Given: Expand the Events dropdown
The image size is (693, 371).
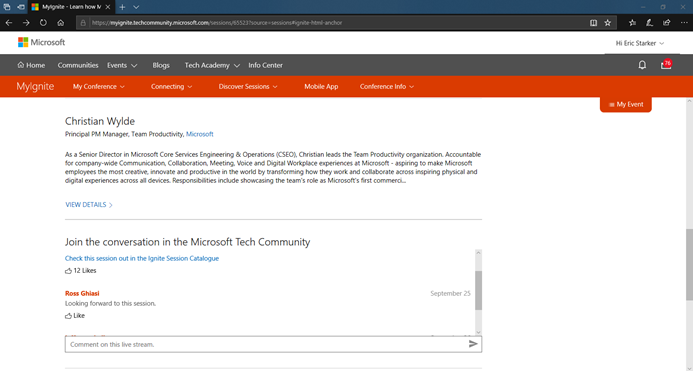Looking at the screenshot, I should (x=122, y=65).
